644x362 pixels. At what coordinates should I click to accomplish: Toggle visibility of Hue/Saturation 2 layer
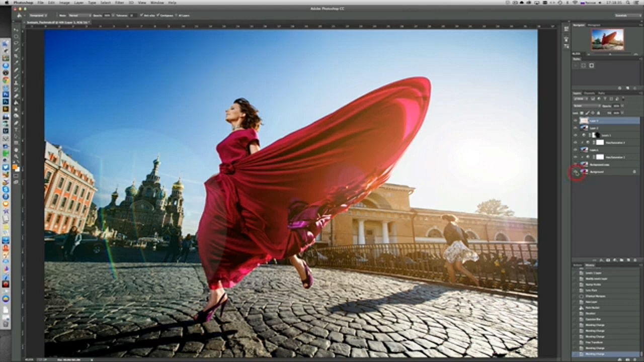point(576,142)
